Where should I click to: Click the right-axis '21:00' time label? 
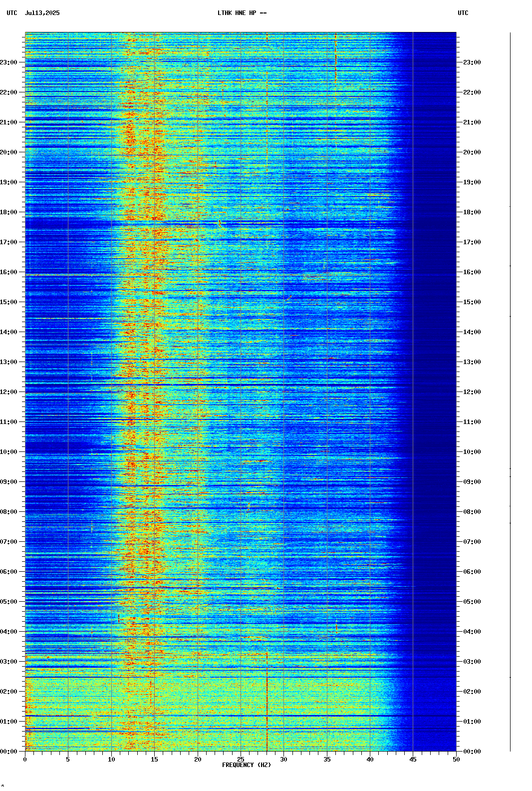click(x=472, y=122)
